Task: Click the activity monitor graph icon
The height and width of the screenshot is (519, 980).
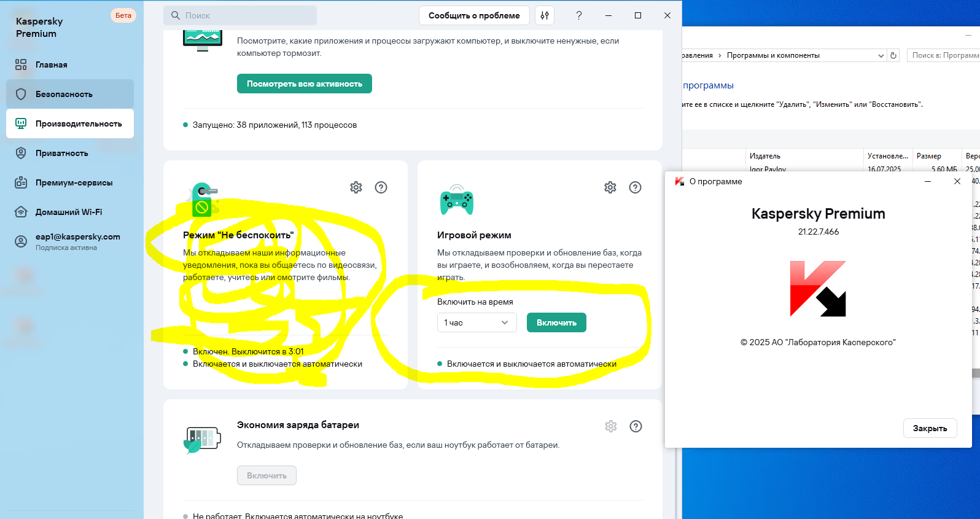Action: click(202, 39)
